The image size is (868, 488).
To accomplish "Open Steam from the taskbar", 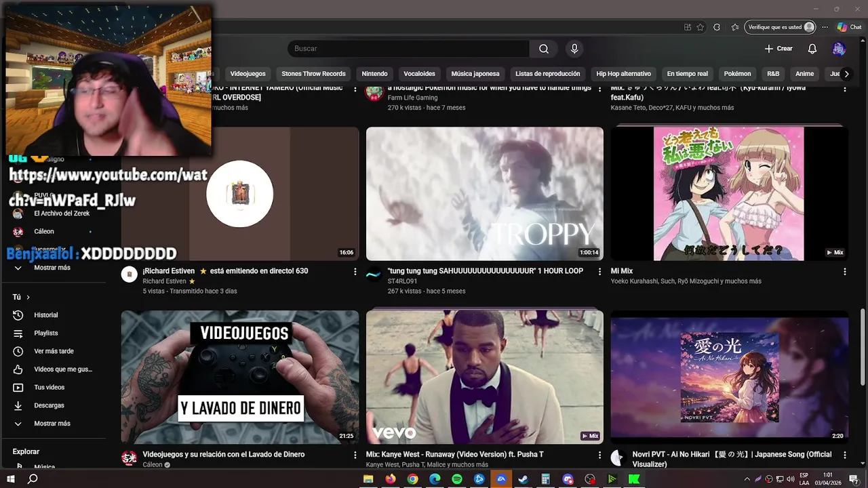I will click(524, 479).
